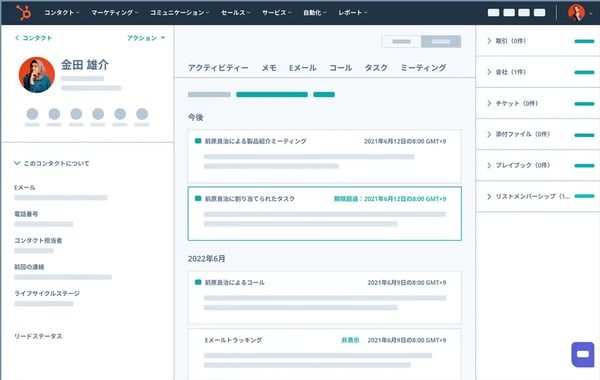Viewport: 600px width, 380px height.
Task: Click the teal action link in 添付ファイル row
Action: 584,135
